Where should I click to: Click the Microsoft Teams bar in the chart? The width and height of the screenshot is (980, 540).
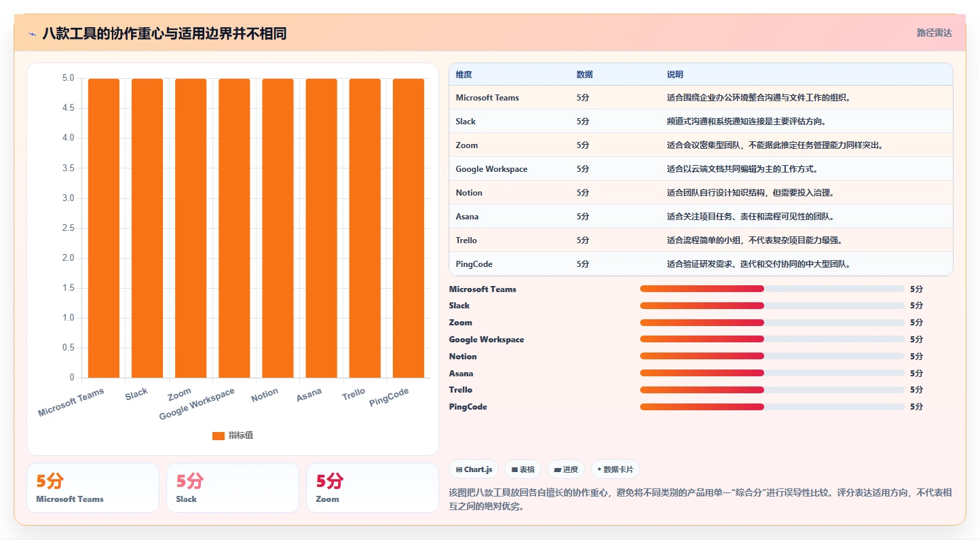104,228
